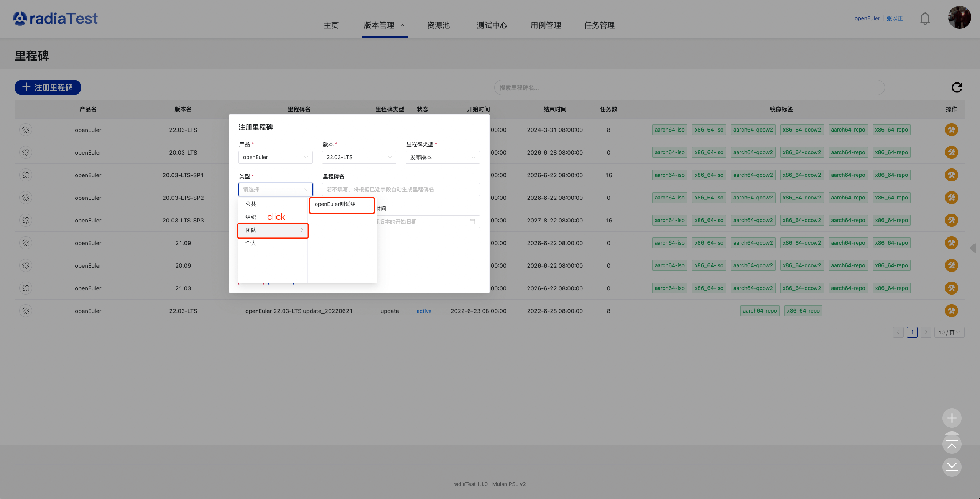Expand the 里程碑类型 发布版本 dropdown
The image size is (980, 499).
(442, 157)
